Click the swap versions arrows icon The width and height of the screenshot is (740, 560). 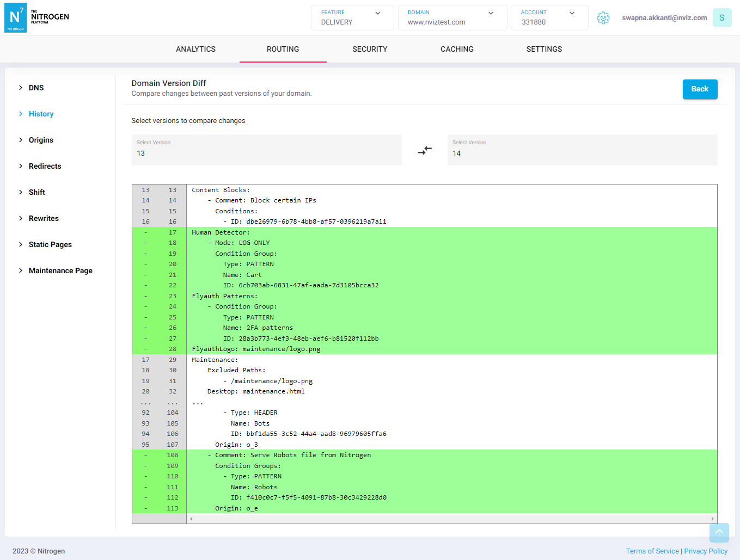[425, 150]
